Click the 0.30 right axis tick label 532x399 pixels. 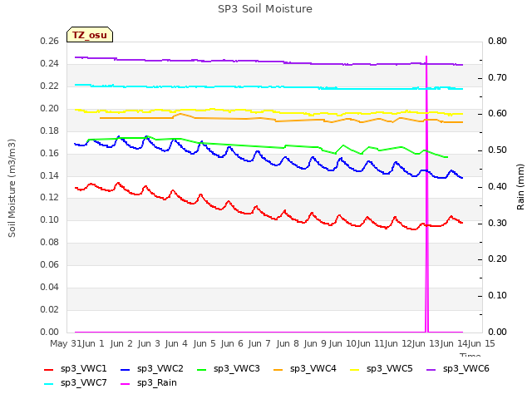pyautogui.click(x=497, y=223)
